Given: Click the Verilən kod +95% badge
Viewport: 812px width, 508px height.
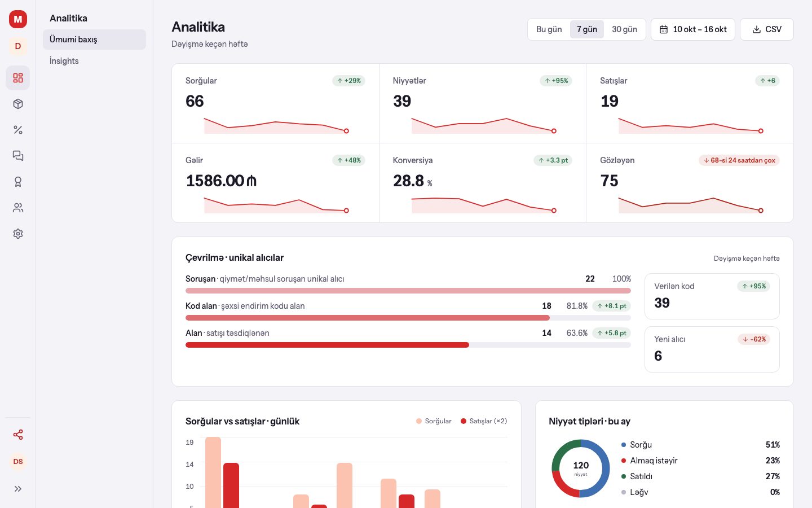Looking at the screenshot, I should (754, 286).
